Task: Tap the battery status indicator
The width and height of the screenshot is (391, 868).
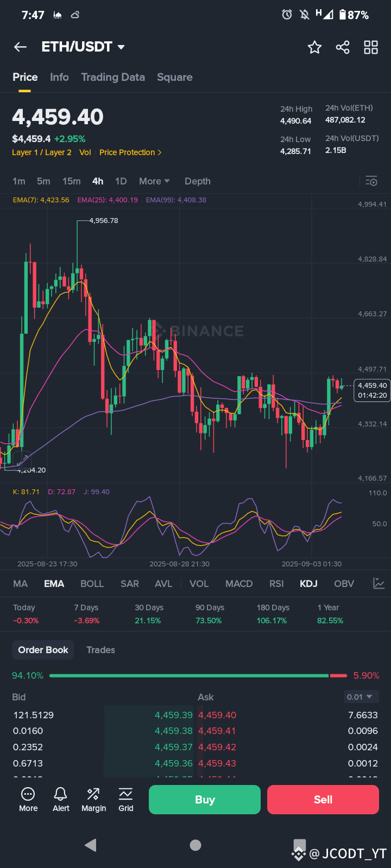Action: click(x=354, y=15)
